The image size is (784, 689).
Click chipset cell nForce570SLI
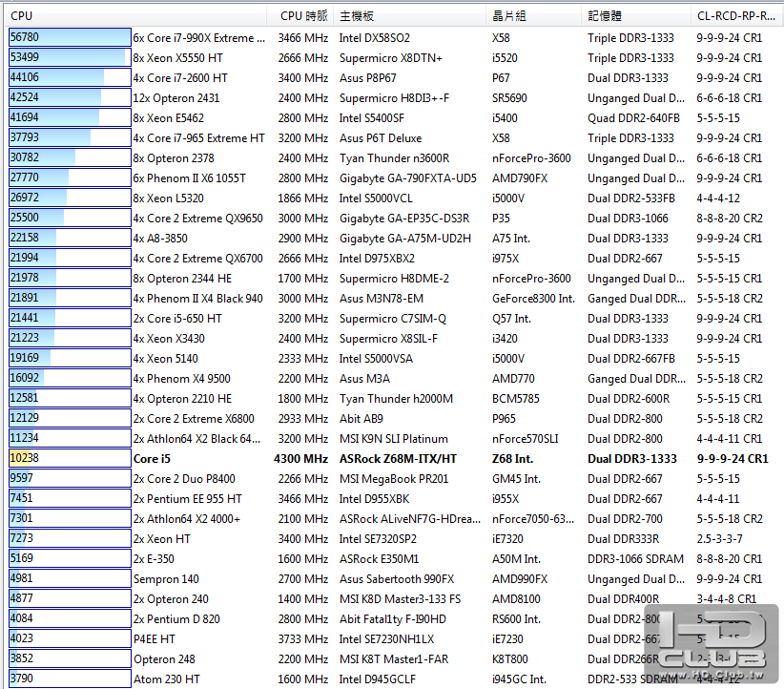click(x=525, y=439)
